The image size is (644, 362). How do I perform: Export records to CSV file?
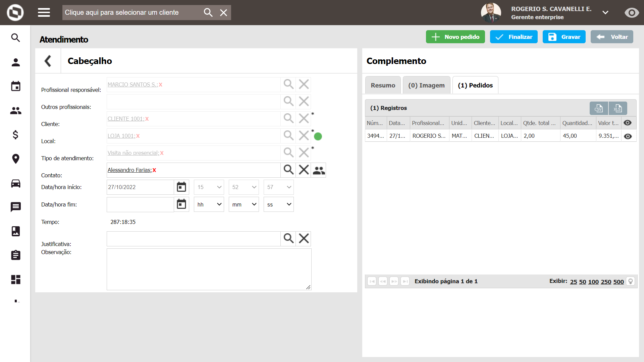599,108
